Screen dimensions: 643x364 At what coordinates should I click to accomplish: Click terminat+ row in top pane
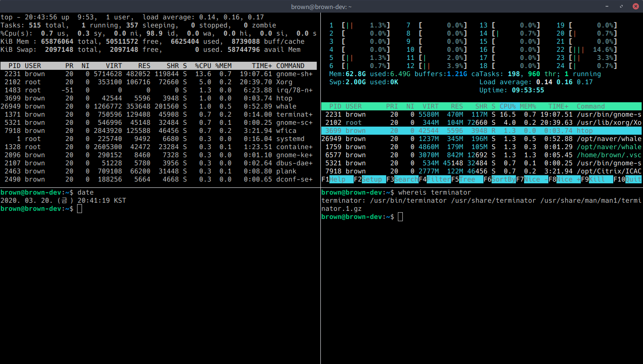click(159, 114)
